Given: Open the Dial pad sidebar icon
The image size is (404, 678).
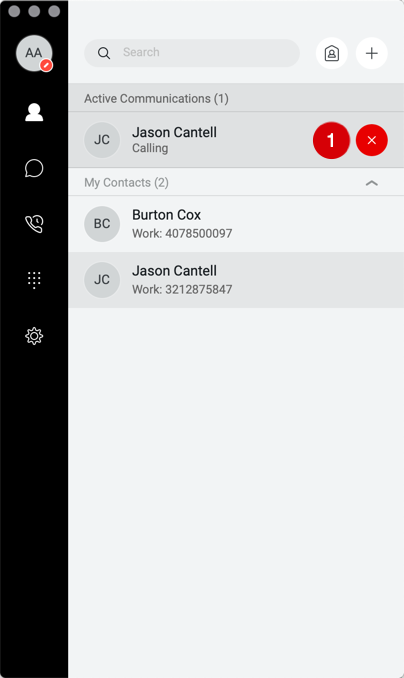Looking at the screenshot, I should click(x=34, y=280).
